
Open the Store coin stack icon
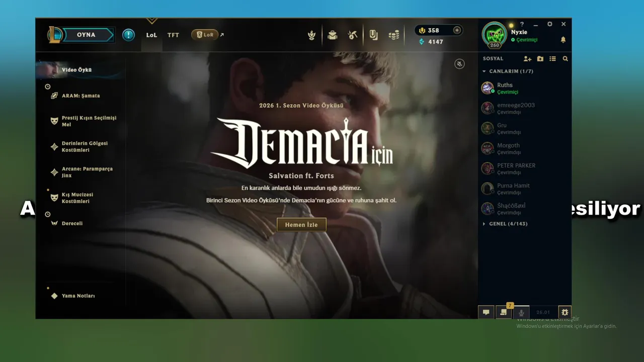pos(394,35)
